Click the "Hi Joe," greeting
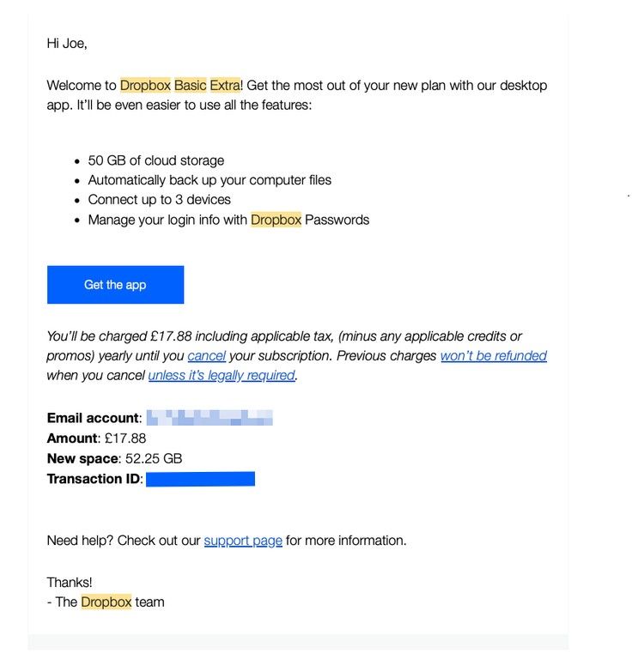Image resolution: width=644 pixels, height=665 pixels. tap(67, 43)
